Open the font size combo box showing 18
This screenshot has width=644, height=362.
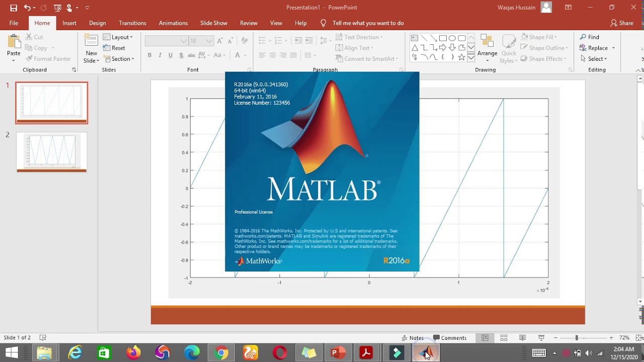point(201,41)
